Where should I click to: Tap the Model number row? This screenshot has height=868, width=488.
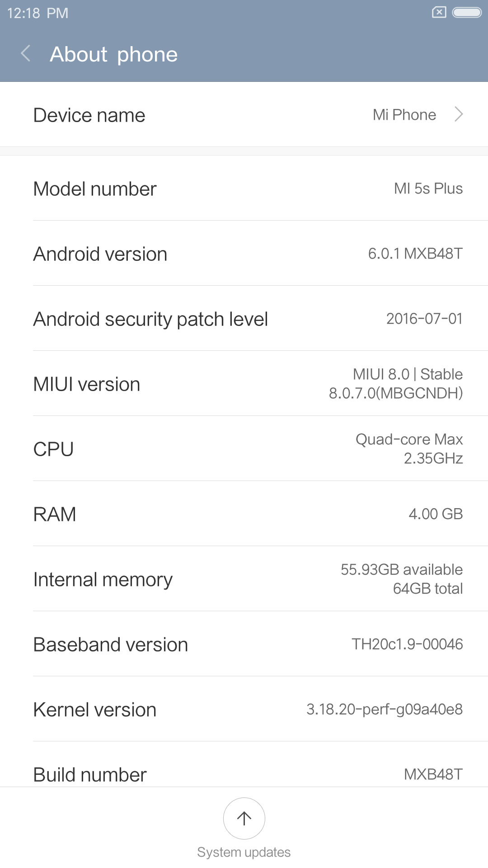point(244,189)
